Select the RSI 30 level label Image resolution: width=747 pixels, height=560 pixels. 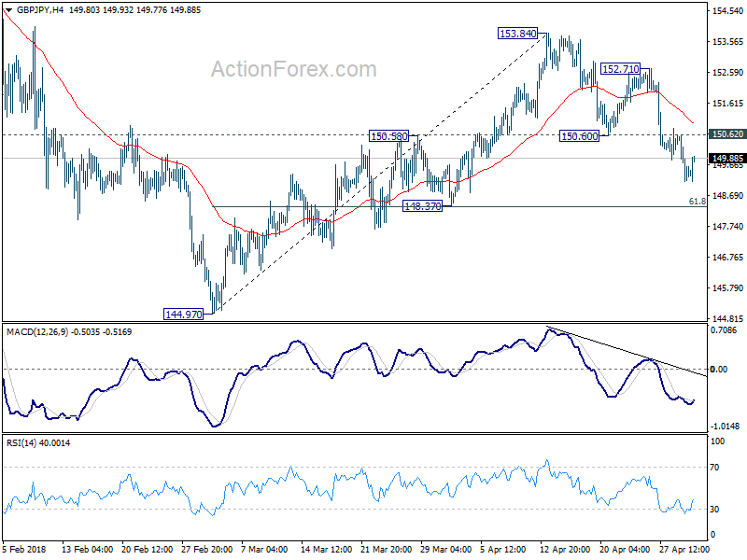point(714,510)
